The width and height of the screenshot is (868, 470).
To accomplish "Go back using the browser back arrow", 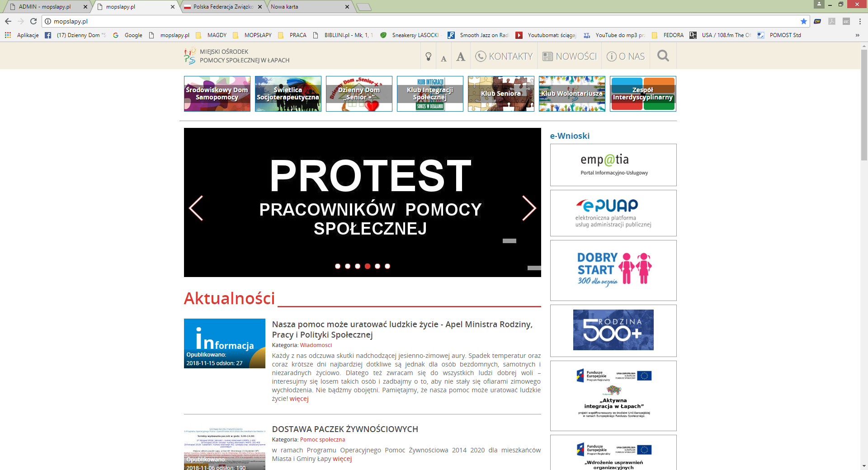I will point(8,21).
